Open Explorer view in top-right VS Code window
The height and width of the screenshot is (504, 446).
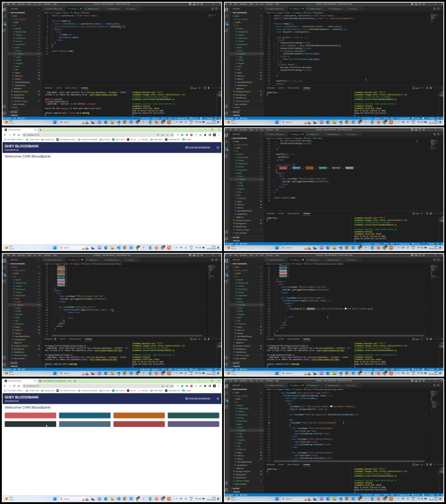[226, 10]
